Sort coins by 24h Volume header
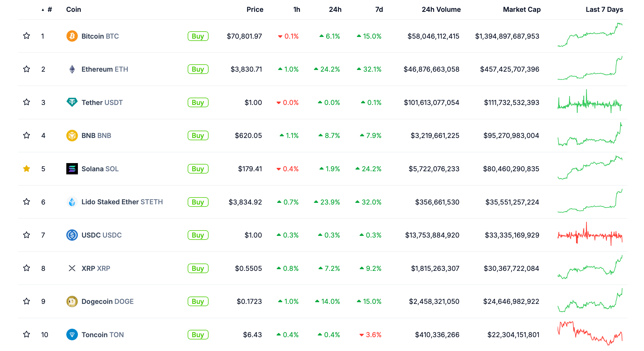 [x=441, y=10]
